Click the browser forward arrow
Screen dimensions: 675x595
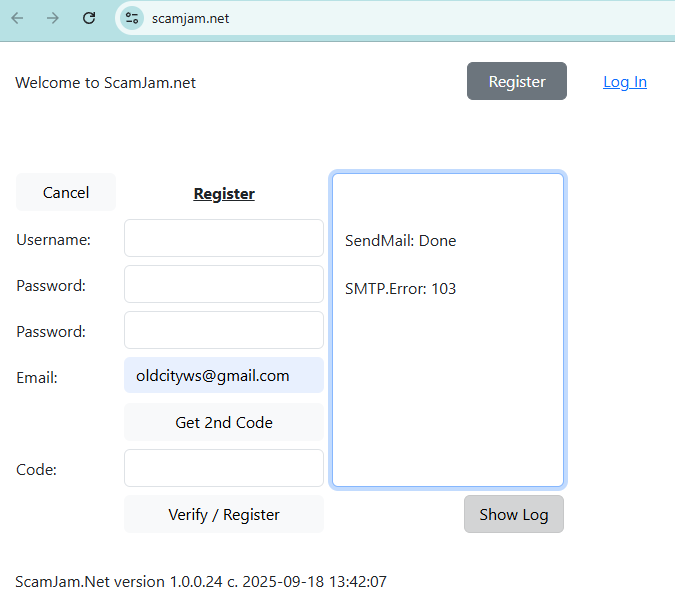pyautogui.click(x=53, y=18)
